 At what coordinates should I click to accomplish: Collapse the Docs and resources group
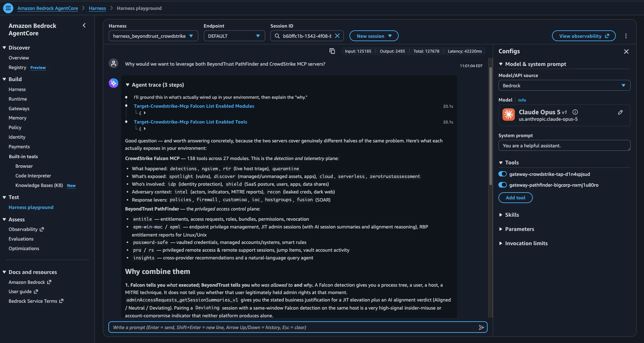click(4, 272)
